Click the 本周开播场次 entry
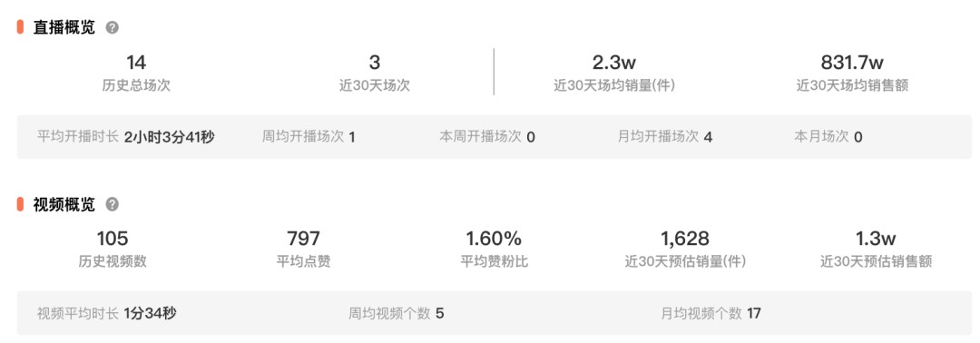980x343 pixels. (487, 137)
